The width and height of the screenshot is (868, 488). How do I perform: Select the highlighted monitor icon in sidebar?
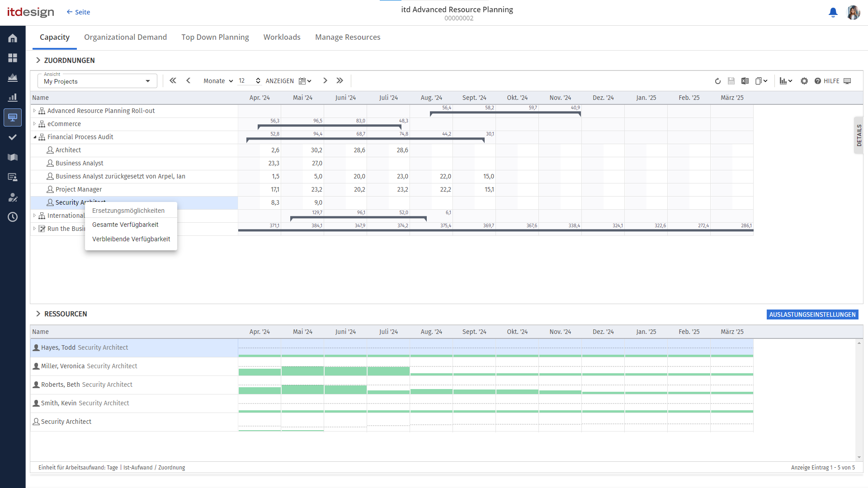pyautogui.click(x=13, y=117)
